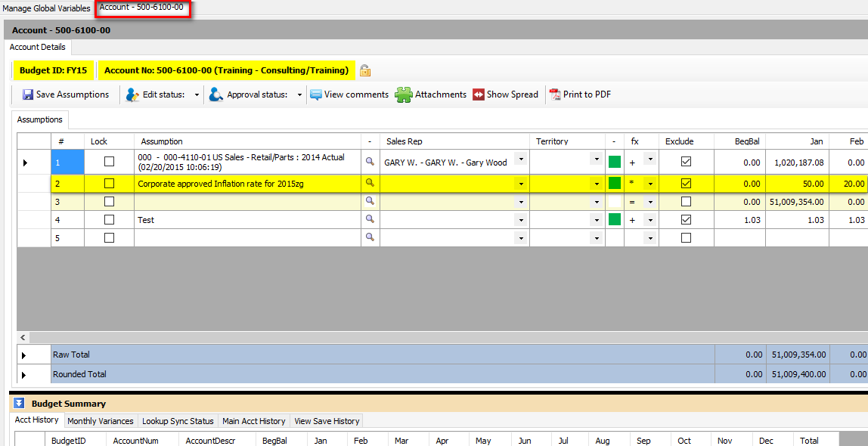Toggle the Lock checkbox for row 5
The width and height of the screenshot is (868, 446).
tap(109, 238)
